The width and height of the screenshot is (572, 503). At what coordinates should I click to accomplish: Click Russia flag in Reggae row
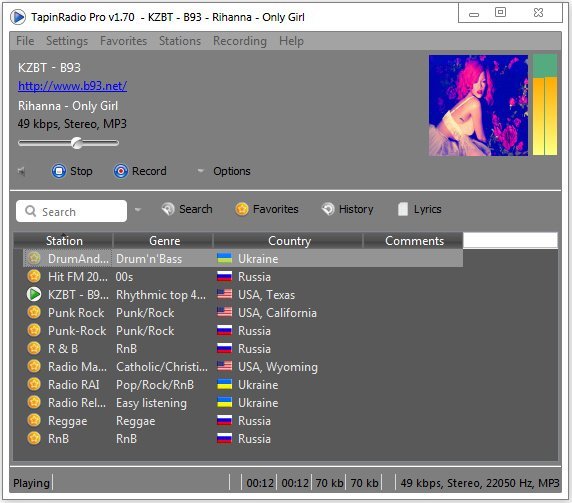pos(224,420)
